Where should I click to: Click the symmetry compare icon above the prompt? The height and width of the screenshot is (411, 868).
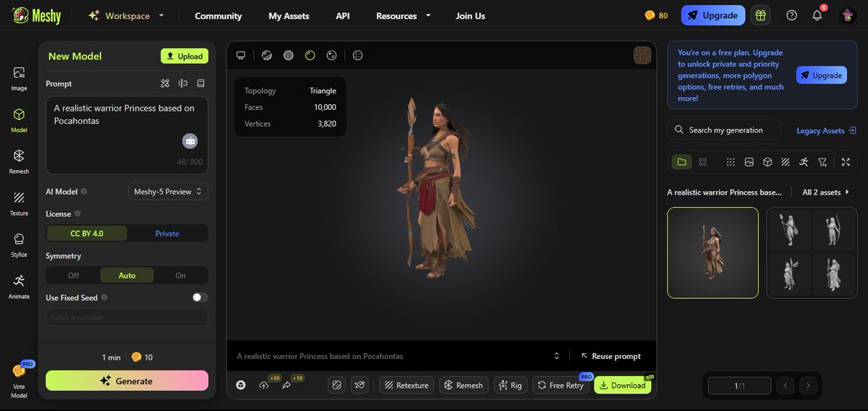(183, 83)
